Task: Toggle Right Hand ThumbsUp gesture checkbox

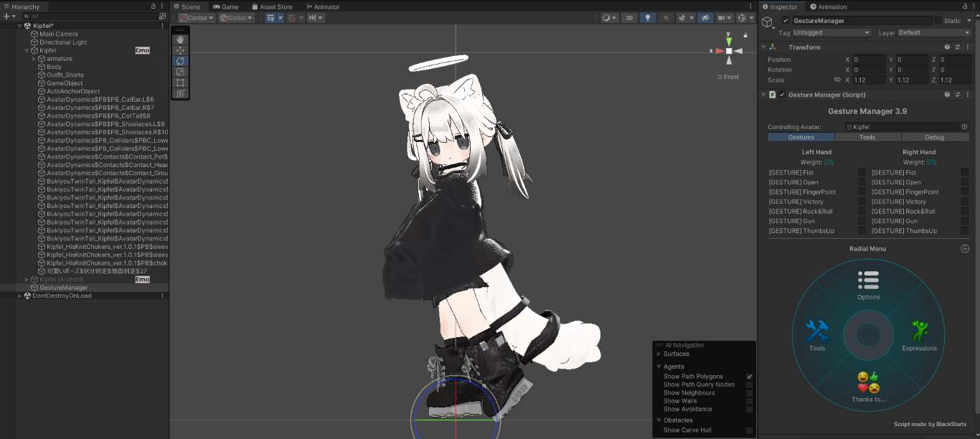Action: pos(964,231)
